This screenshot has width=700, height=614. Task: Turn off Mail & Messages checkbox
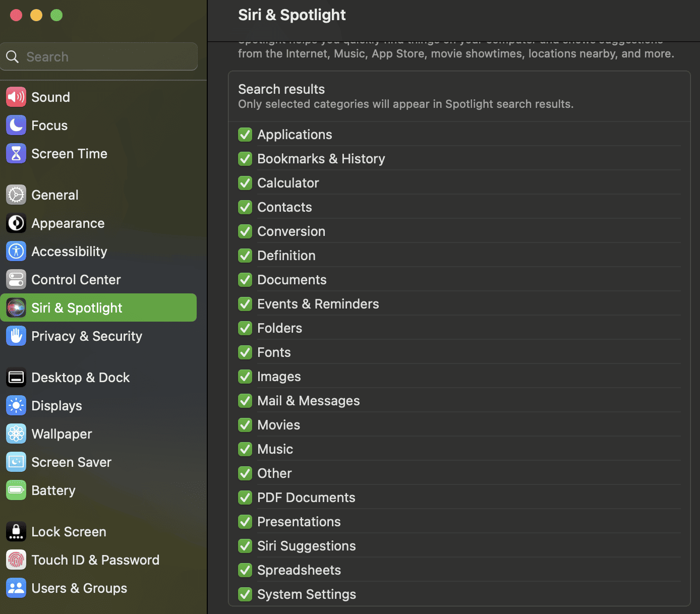click(245, 401)
